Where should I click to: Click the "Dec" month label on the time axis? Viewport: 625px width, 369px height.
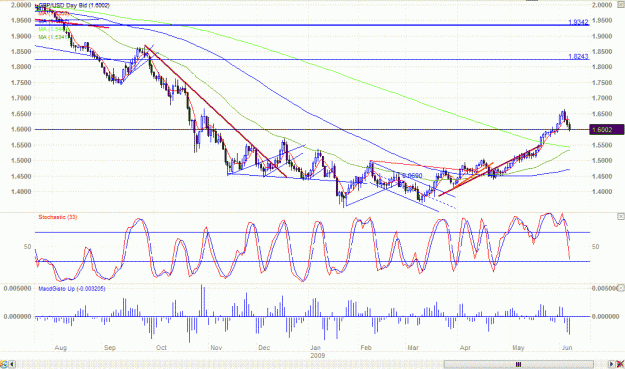[264, 348]
